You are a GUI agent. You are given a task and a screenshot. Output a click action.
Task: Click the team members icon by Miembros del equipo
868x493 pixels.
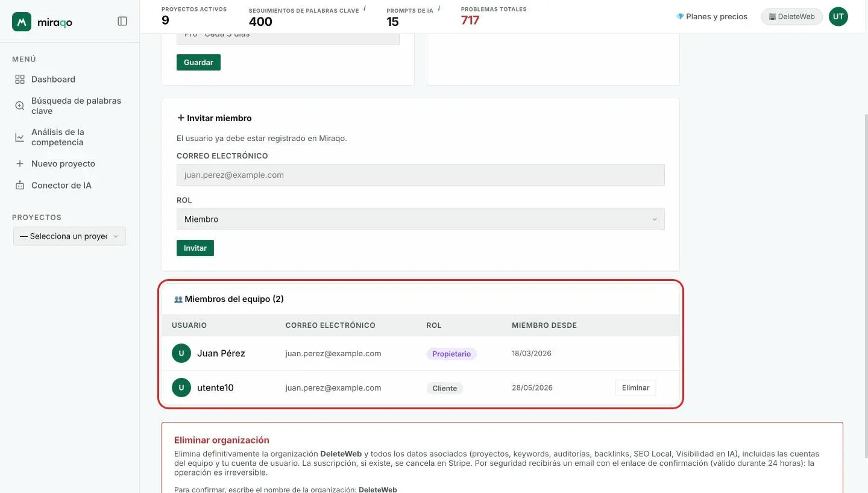coord(178,299)
